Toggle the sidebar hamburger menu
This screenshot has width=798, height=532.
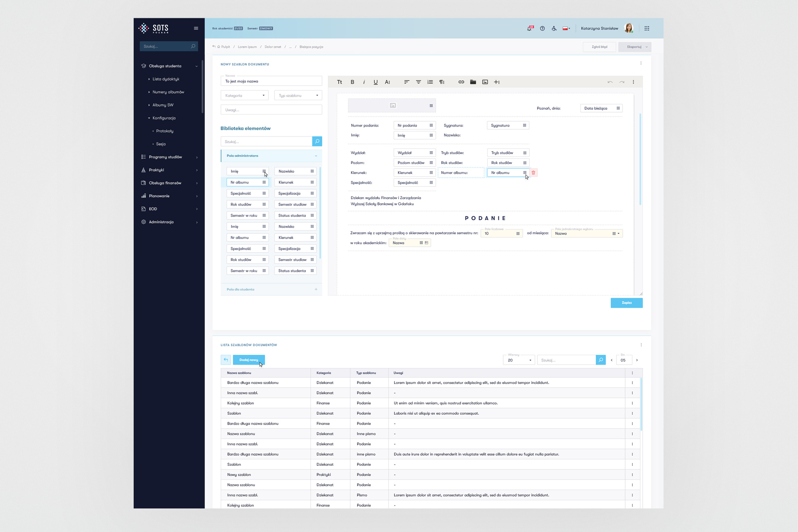(x=196, y=28)
